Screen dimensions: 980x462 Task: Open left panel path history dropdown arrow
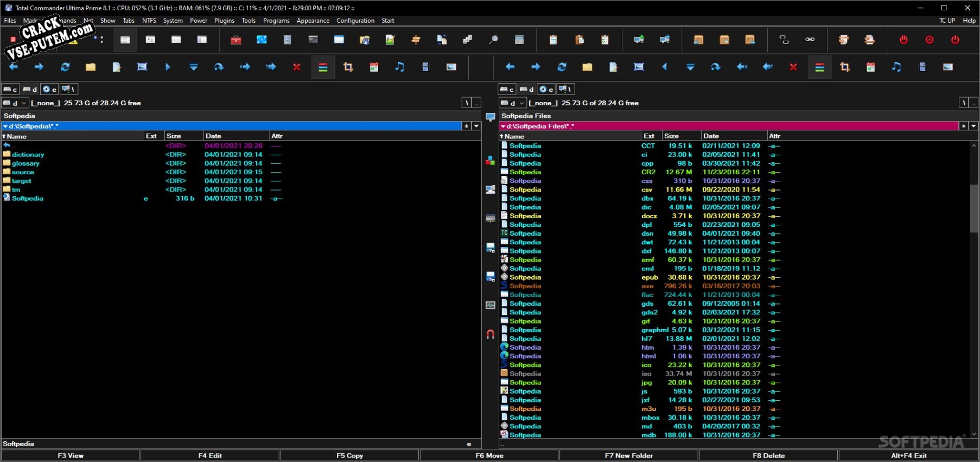click(476, 126)
